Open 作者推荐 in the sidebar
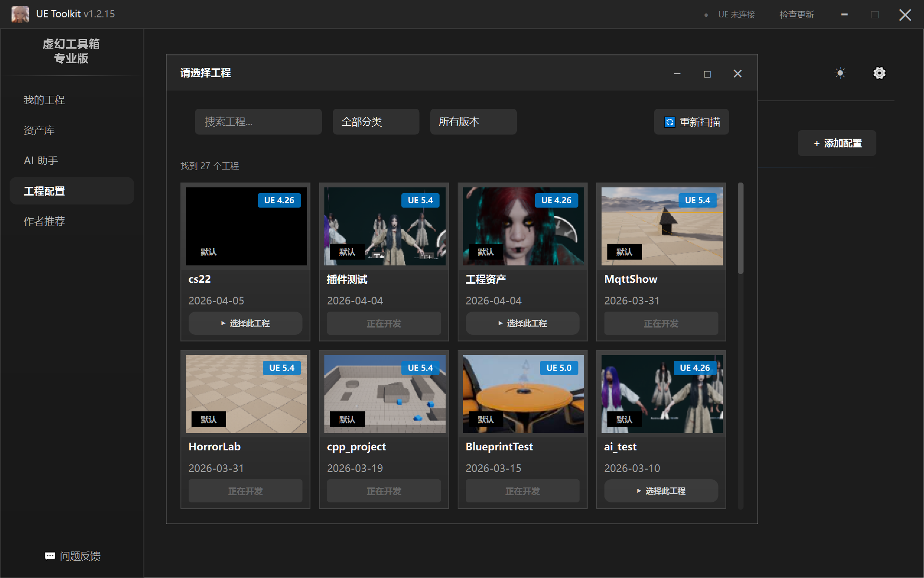The height and width of the screenshot is (578, 924). point(72,222)
